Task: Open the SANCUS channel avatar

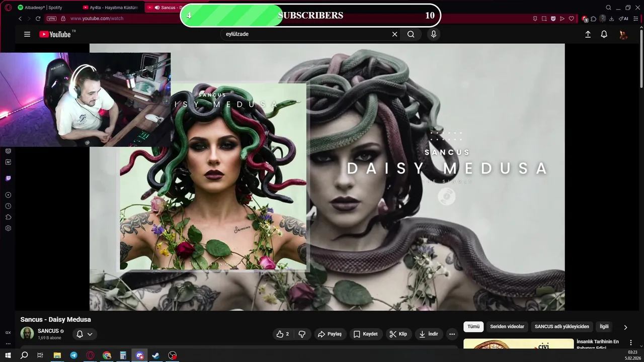Action: (x=27, y=333)
